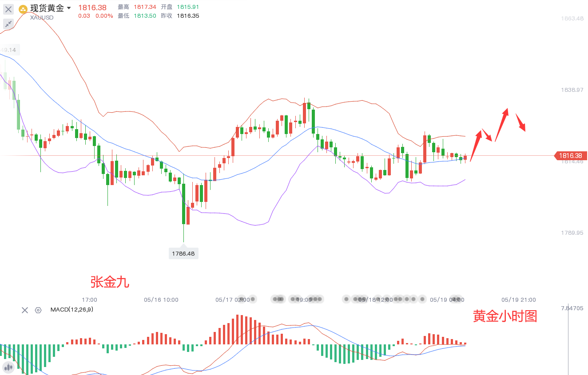Click the 7.84705 MACD axis value
The image size is (588, 375).
point(572,308)
